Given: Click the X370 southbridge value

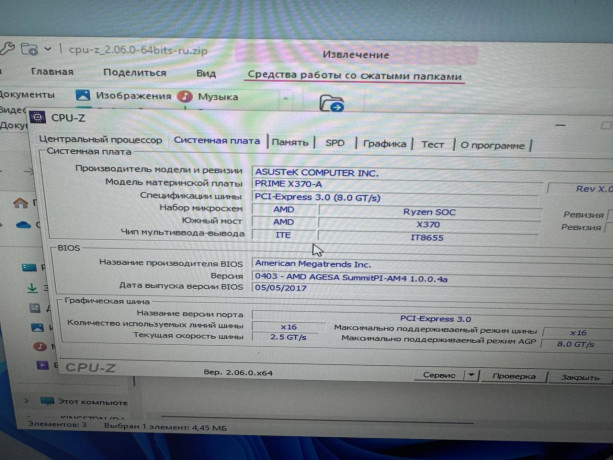Looking at the screenshot, I should coord(428,224).
